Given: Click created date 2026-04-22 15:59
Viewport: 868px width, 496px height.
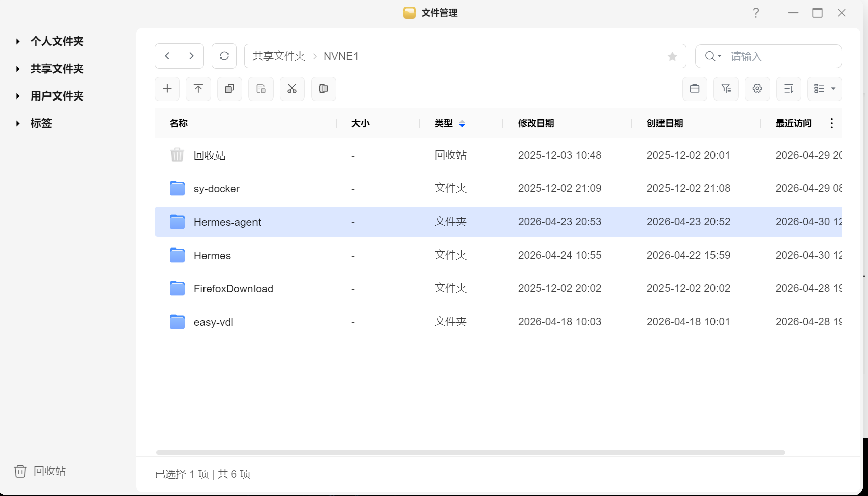Looking at the screenshot, I should coord(688,255).
